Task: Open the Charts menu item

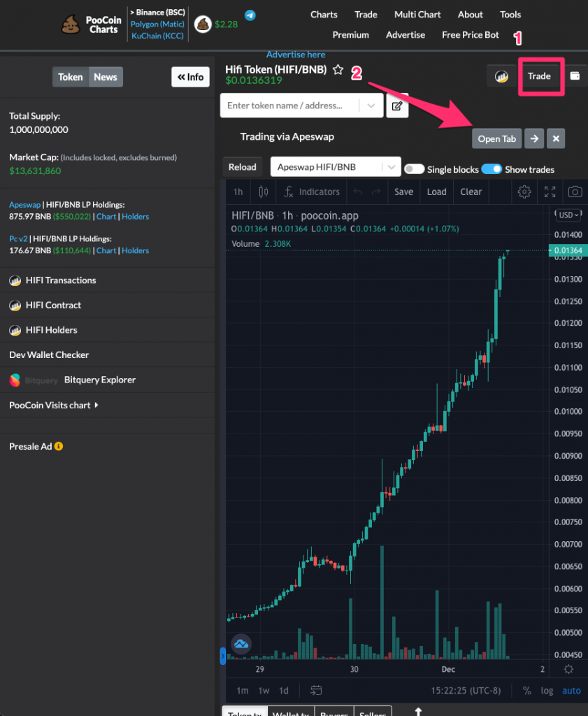Action: pyautogui.click(x=324, y=15)
